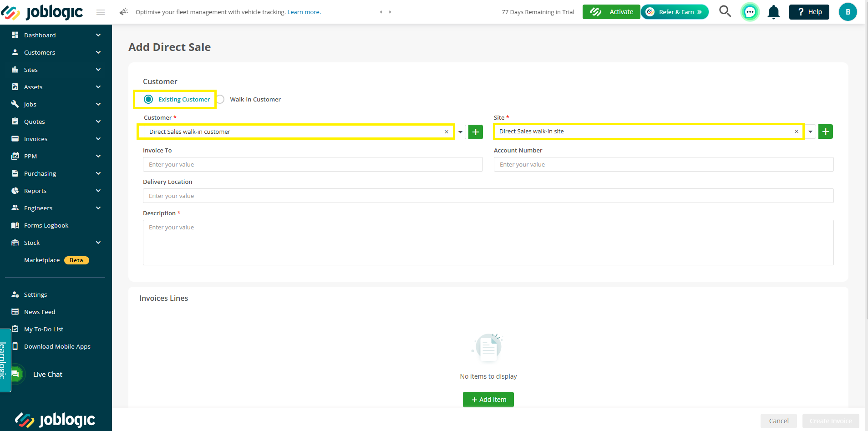The height and width of the screenshot is (431, 868).
Task: Open the search magnifier icon
Action: pos(725,11)
